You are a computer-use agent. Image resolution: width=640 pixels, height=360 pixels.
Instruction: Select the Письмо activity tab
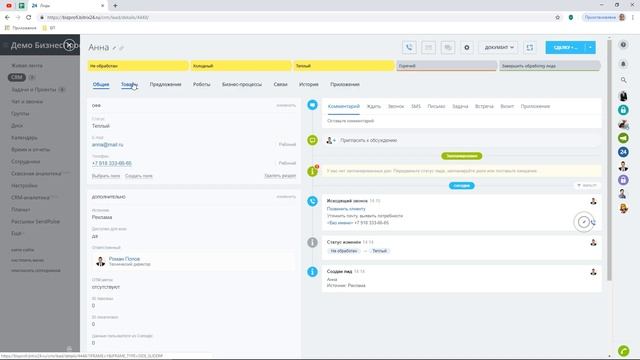[436, 107]
